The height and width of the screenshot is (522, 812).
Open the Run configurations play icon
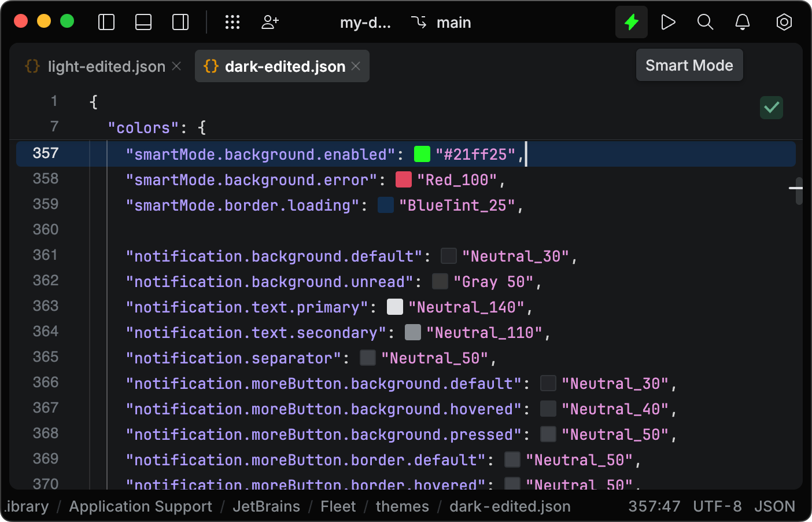668,22
